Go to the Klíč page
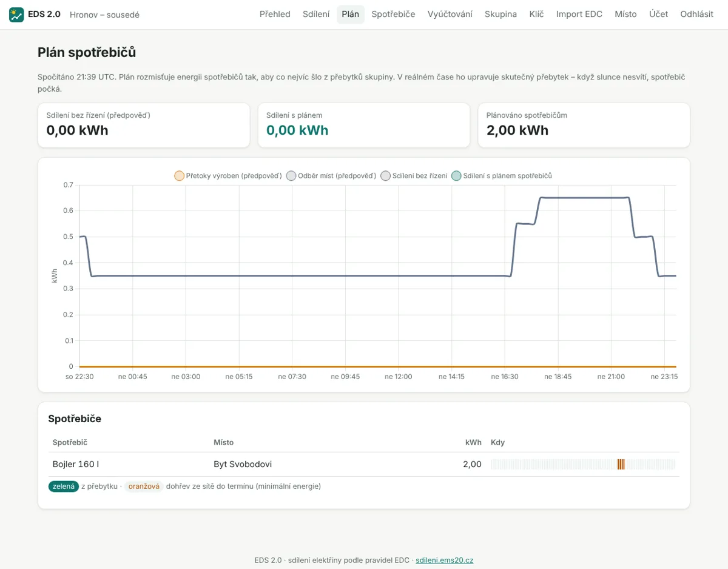Viewport: 728px width, 569px height. pos(536,14)
